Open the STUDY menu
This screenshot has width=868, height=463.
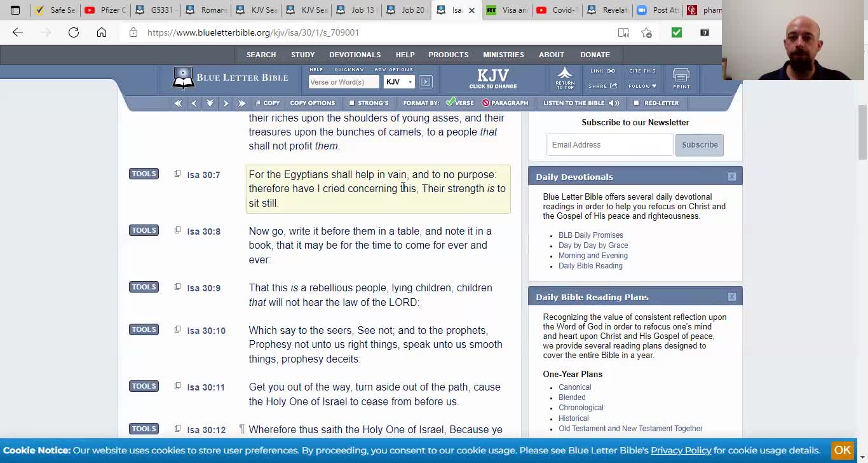[303, 55]
